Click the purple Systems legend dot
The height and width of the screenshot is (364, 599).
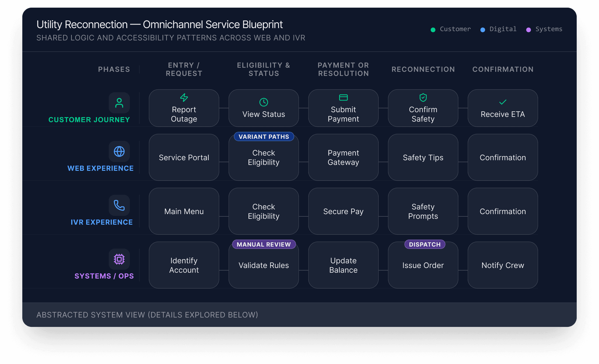click(x=528, y=30)
